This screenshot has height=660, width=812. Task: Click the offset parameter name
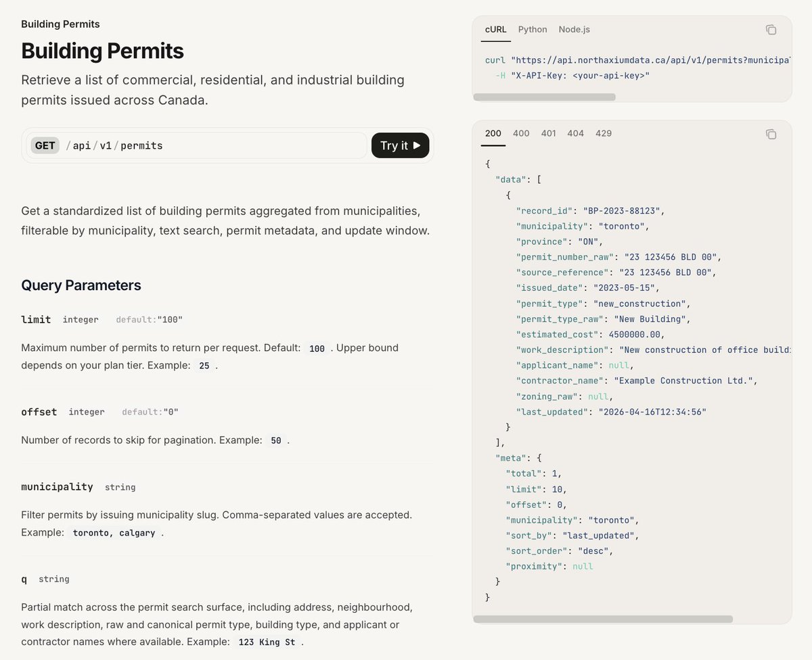coord(39,412)
